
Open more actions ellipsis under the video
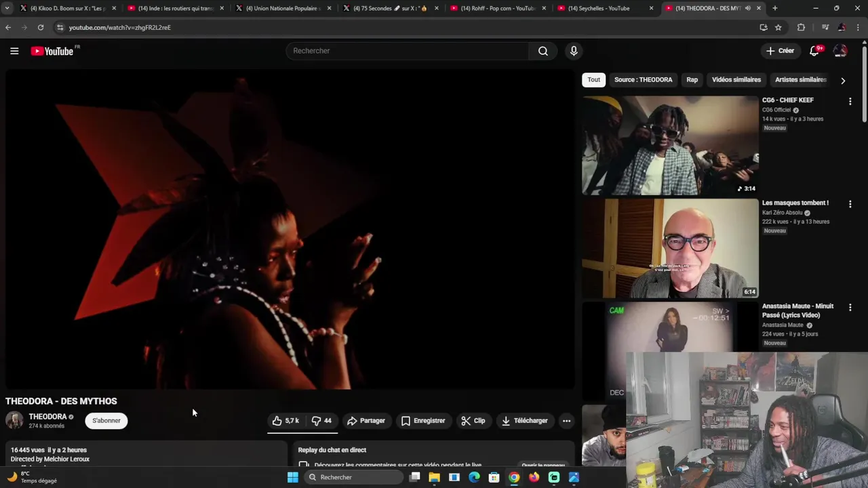[567, 421]
